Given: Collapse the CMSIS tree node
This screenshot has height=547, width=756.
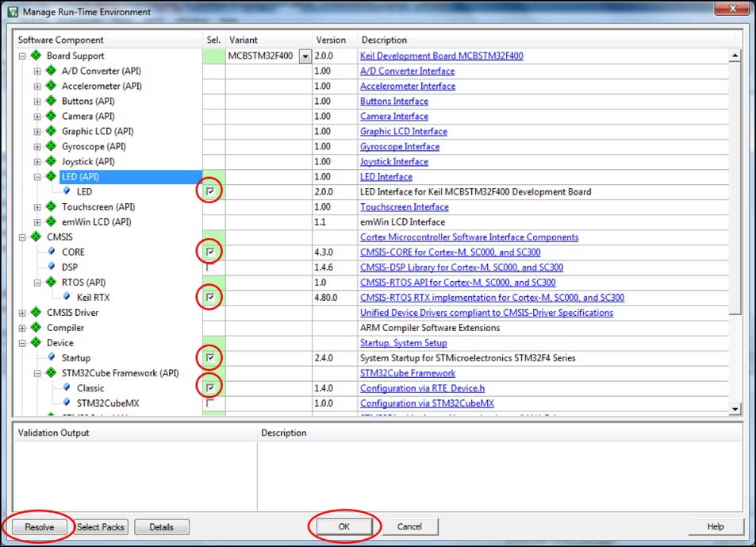Looking at the screenshot, I should 22,237.
